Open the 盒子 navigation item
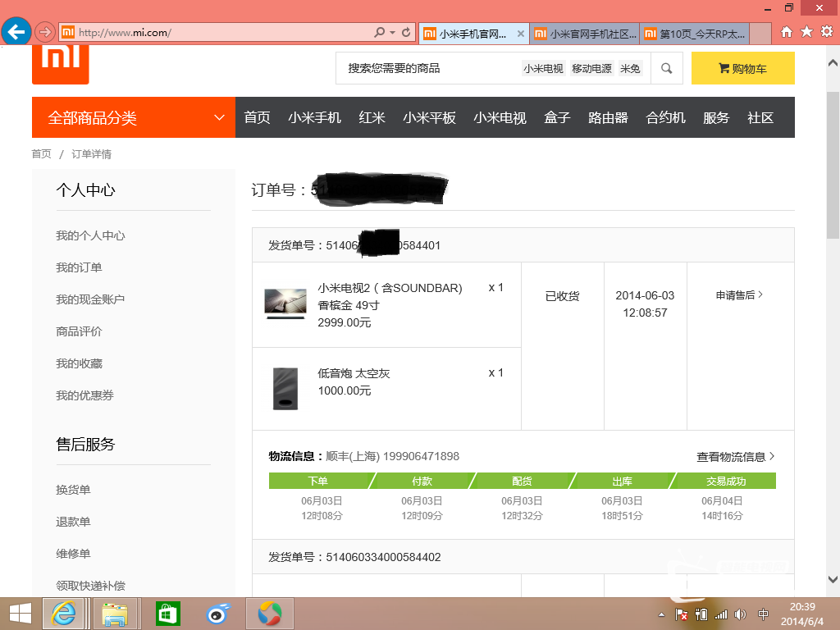This screenshot has height=630, width=840. coord(557,117)
